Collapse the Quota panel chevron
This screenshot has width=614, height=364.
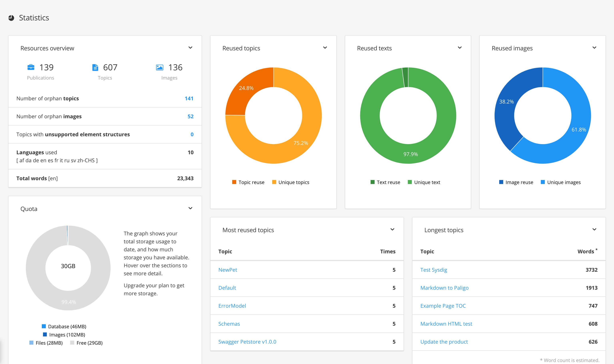[x=190, y=208]
